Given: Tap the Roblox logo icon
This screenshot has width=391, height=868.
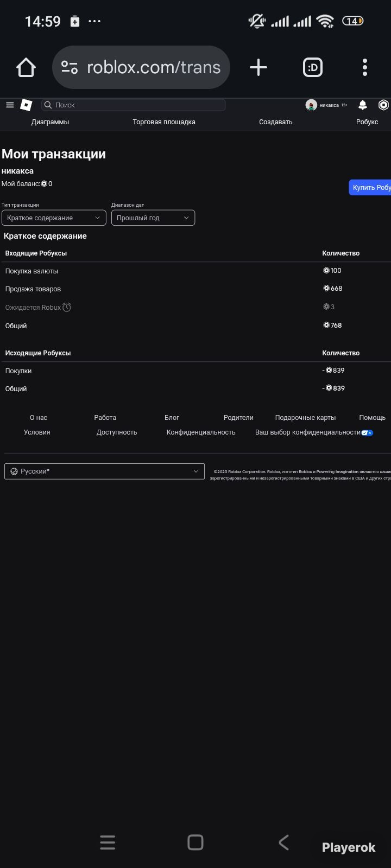Looking at the screenshot, I should click(x=26, y=105).
